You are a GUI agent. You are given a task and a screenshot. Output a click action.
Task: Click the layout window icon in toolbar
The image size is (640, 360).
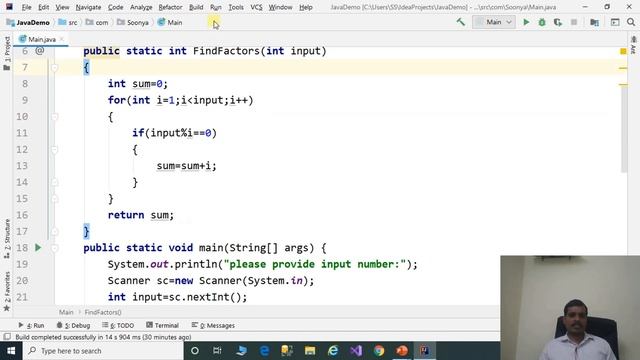(615, 22)
